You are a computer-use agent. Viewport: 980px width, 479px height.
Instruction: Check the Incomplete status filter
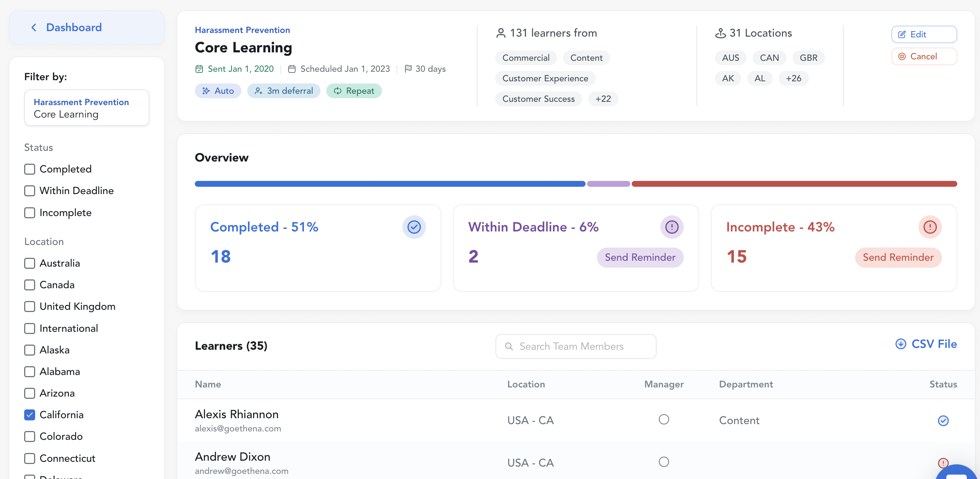point(30,213)
